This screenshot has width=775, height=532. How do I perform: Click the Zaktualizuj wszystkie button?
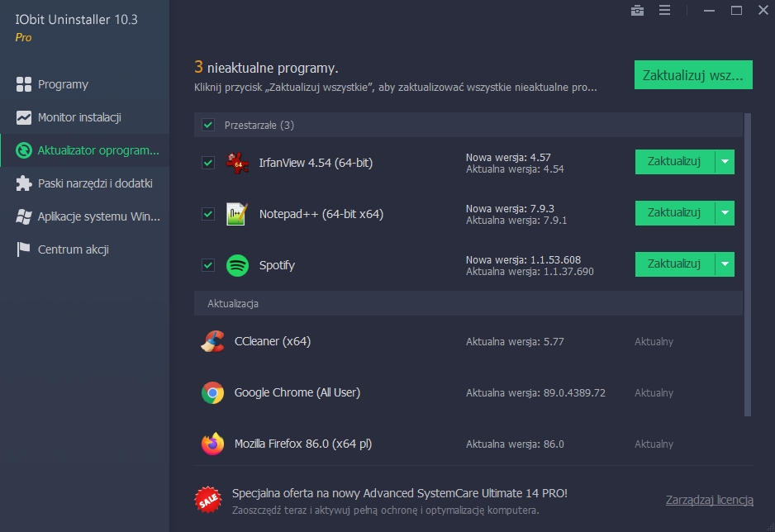point(693,75)
